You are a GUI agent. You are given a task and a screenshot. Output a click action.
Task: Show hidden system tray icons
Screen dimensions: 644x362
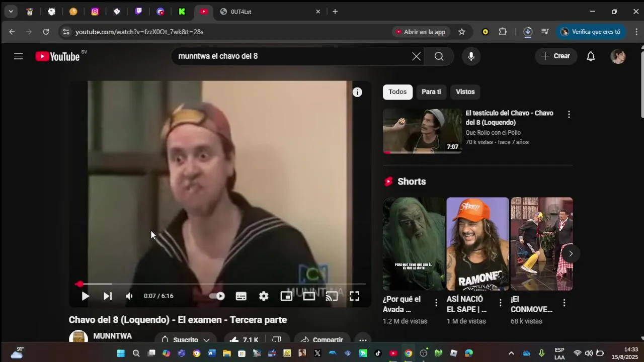coord(511,353)
